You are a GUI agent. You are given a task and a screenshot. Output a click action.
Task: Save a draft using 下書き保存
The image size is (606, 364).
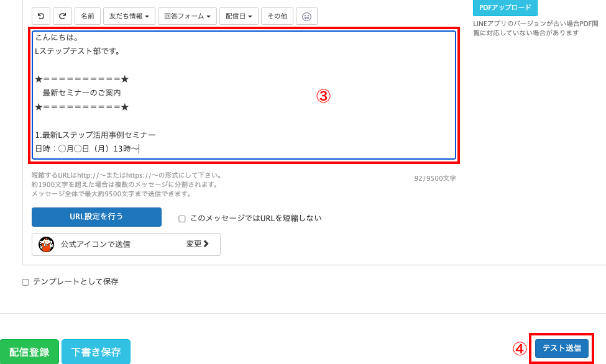pos(95,350)
